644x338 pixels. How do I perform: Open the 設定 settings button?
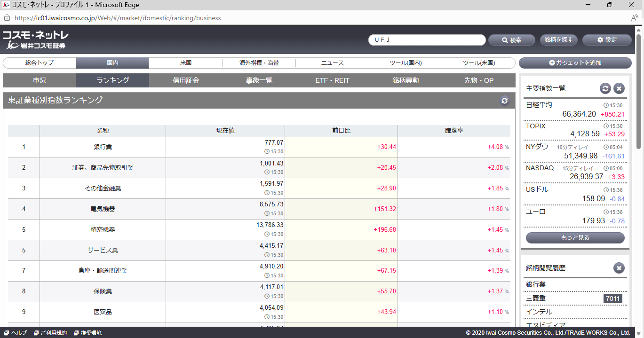tap(607, 40)
